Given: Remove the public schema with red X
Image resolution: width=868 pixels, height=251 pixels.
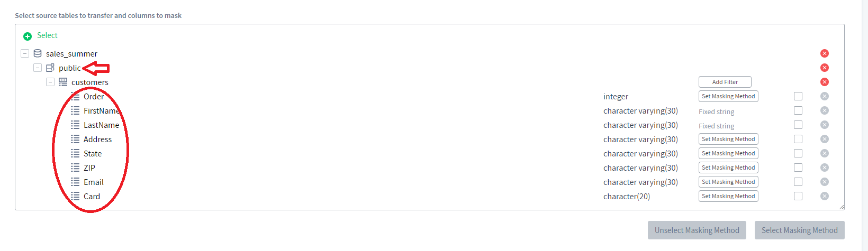Looking at the screenshot, I should tap(824, 68).
